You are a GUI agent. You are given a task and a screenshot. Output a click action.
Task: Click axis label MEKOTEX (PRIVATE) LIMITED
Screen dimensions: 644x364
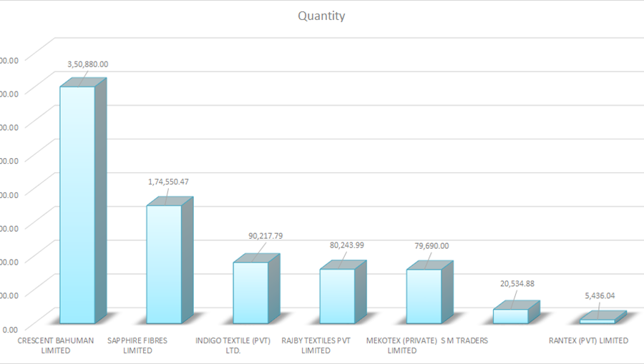(401, 345)
